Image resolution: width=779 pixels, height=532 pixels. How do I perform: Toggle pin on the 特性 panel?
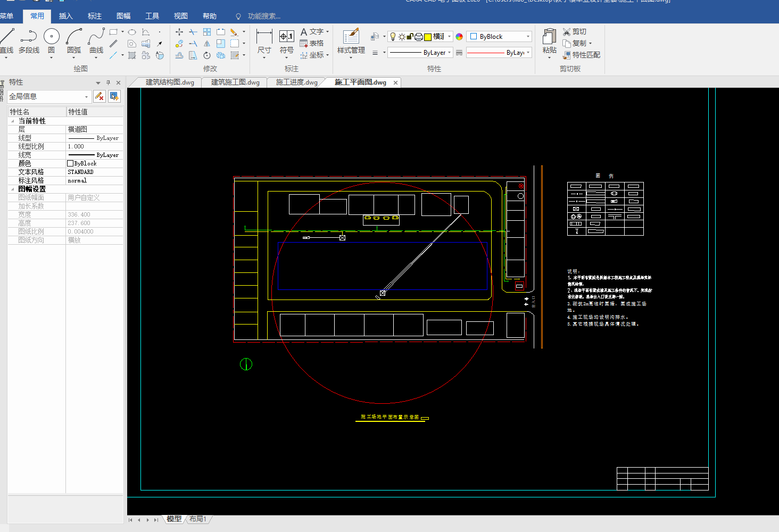pyautogui.click(x=109, y=82)
